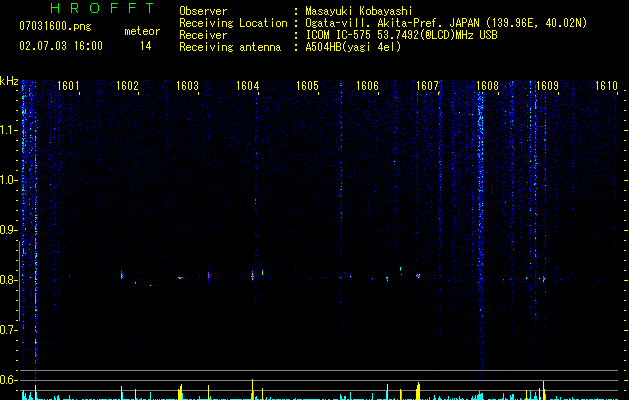Click the 0.6 kHz axis label
The height and width of the screenshot is (400, 629).
click(9, 380)
